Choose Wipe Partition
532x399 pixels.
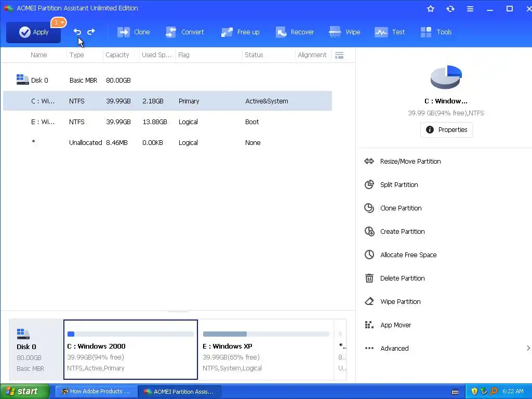(x=401, y=302)
